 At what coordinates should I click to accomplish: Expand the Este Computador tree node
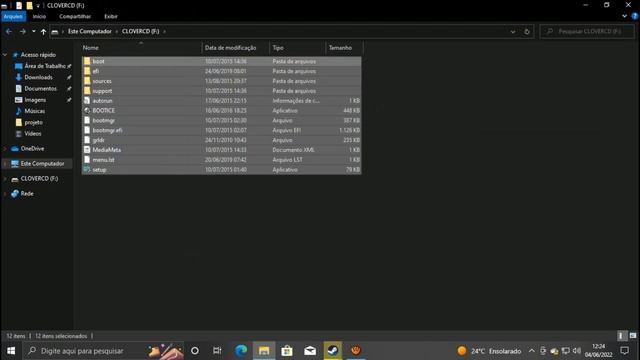5,164
